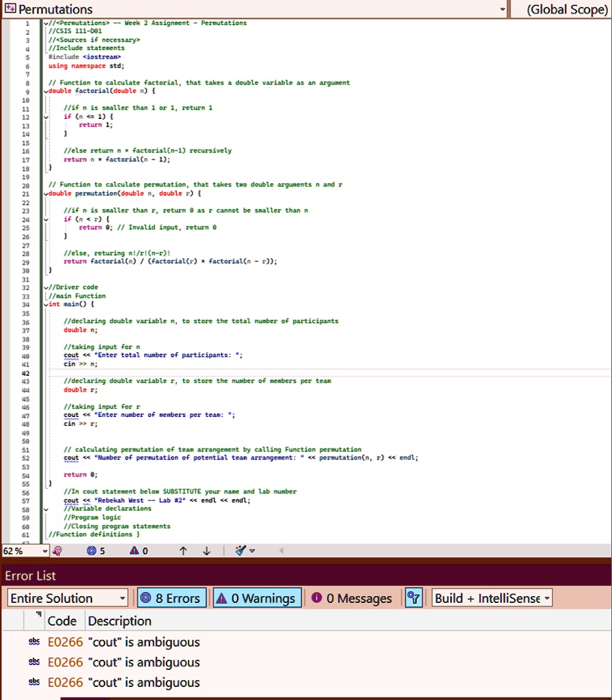
Task: Click the Error List filter funnel icon
Action: (414, 598)
